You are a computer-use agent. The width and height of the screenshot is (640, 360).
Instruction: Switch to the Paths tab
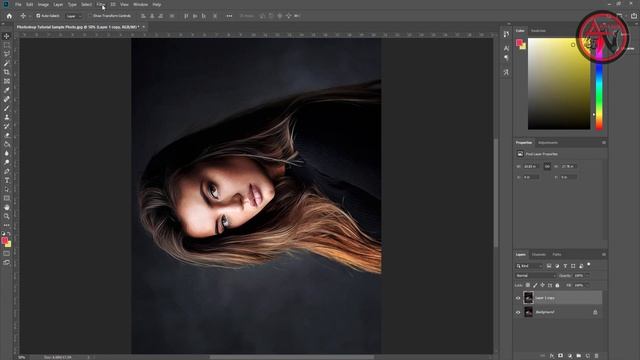557,255
